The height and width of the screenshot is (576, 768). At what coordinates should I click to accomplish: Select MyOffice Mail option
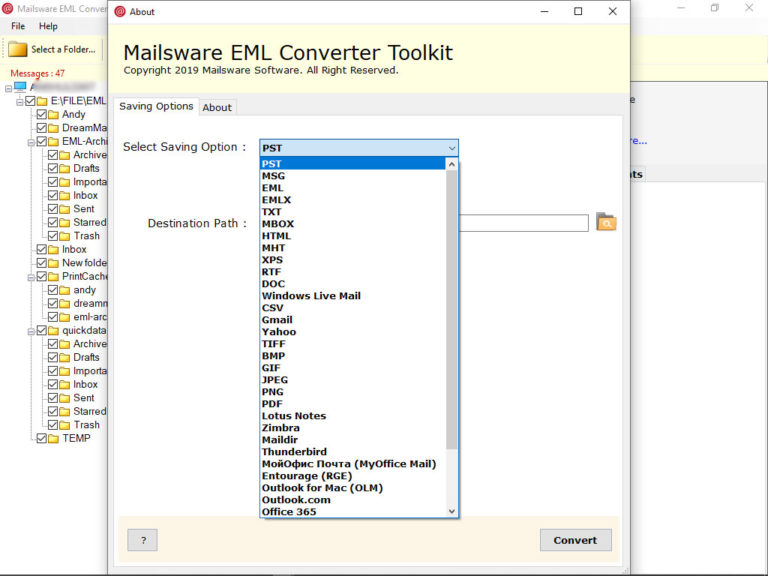353,464
